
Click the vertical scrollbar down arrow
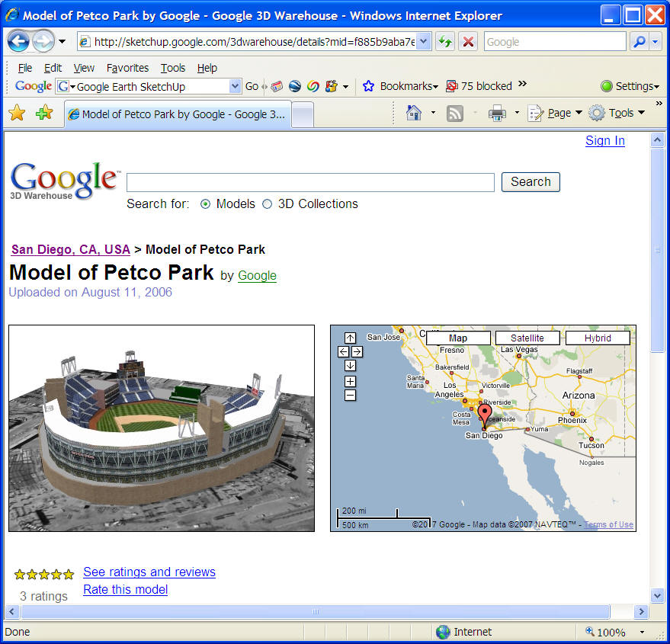657,595
